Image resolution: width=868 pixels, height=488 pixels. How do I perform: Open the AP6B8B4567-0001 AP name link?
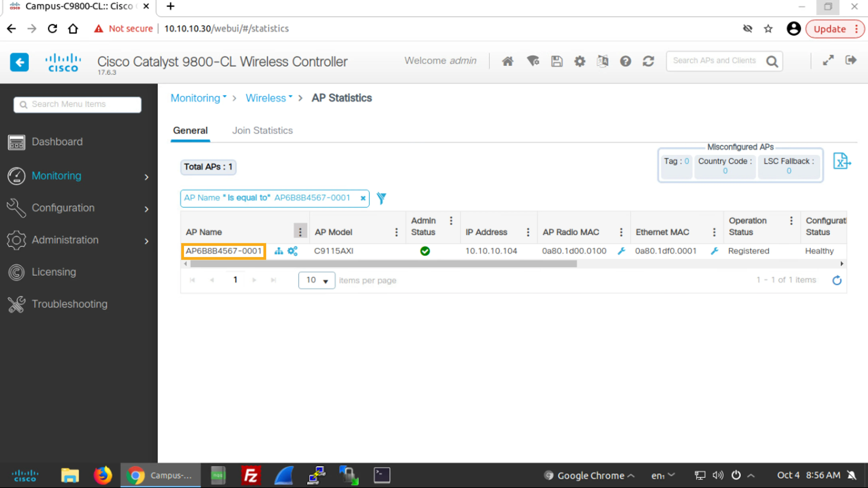[224, 251]
